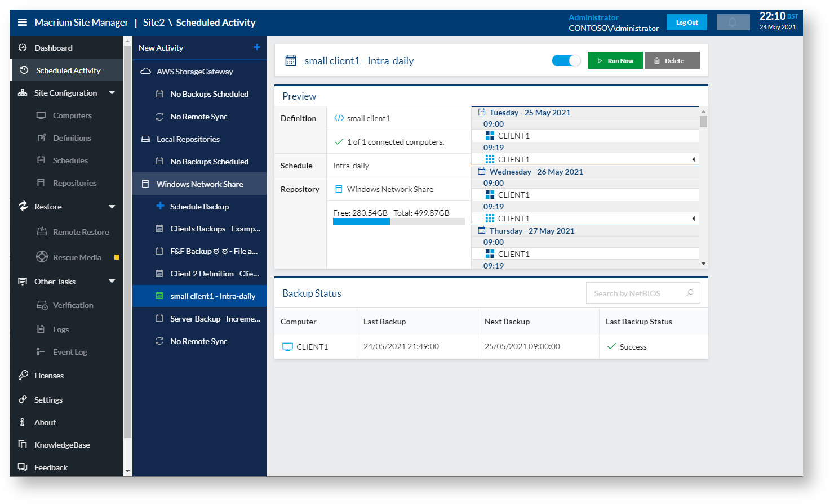830x504 pixels.
Task: Click the Delete button
Action: click(x=672, y=60)
